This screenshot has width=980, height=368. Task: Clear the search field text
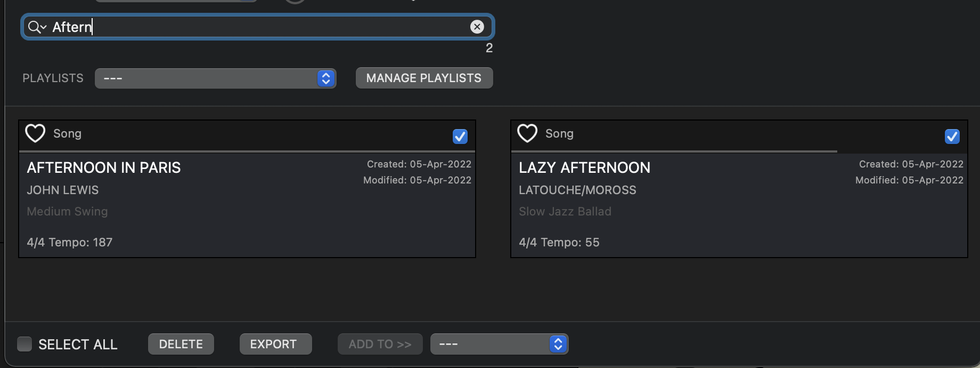point(477,27)
